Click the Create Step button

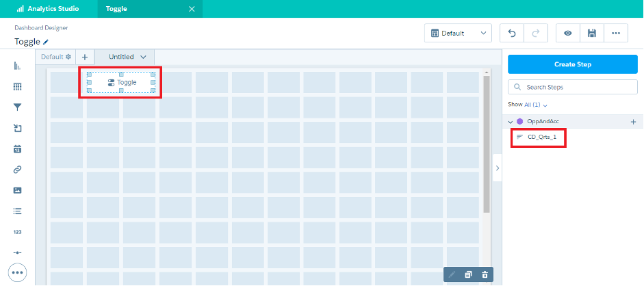(x=573, y=64)
